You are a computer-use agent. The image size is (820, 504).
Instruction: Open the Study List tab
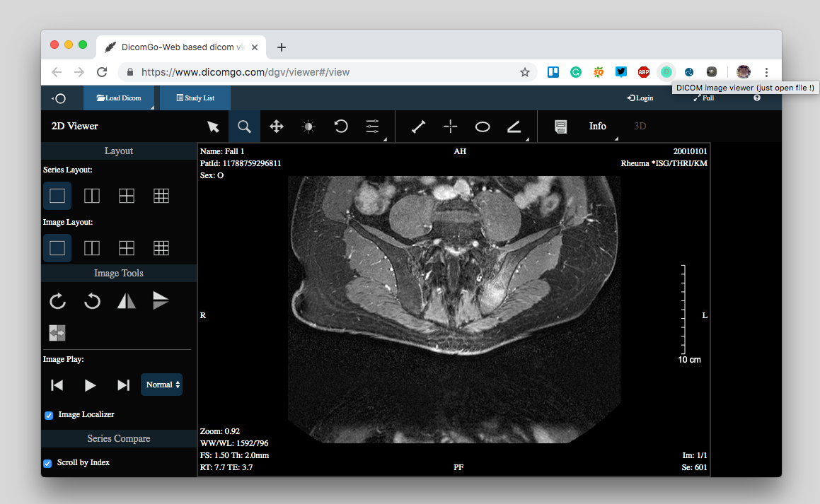click(x=195, y=98)
